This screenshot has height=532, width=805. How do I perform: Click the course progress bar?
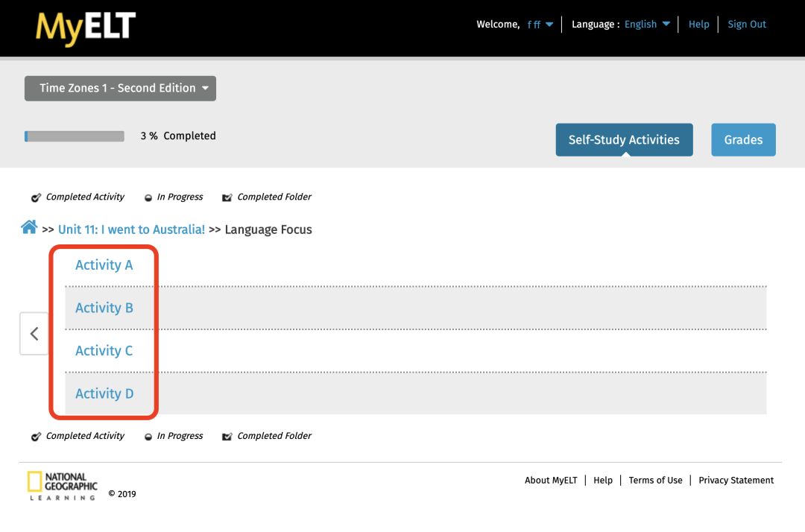[75, 136]
